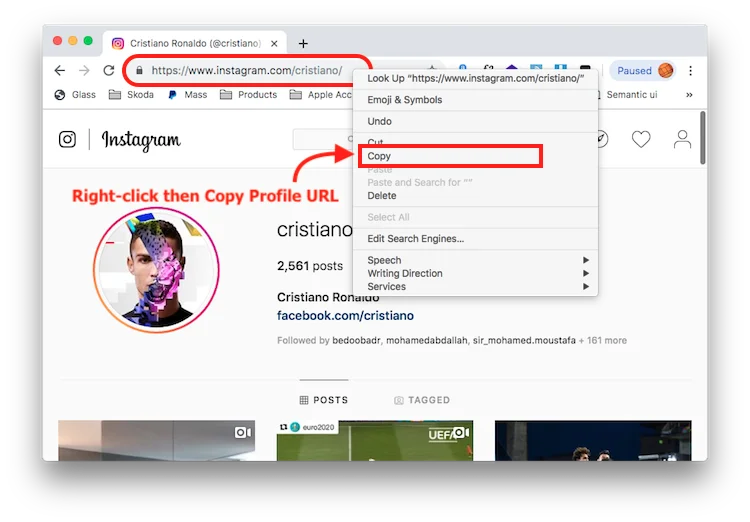
Task: Open the facebook.com/cristiano link
Action: coord(345,316)
